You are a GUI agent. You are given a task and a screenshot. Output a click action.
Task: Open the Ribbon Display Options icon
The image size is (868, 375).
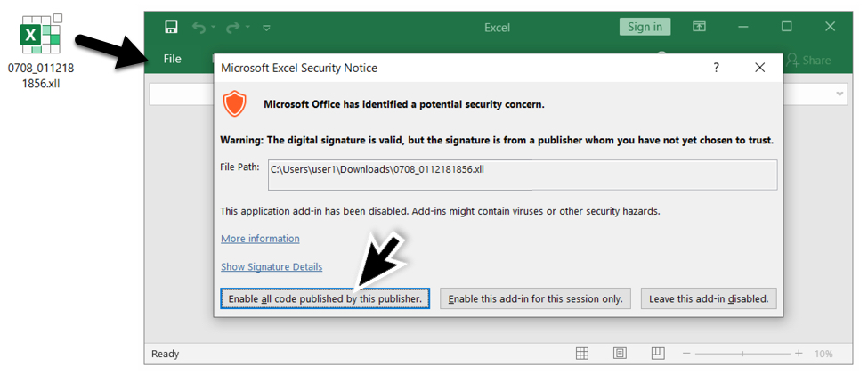coord(699,27)
